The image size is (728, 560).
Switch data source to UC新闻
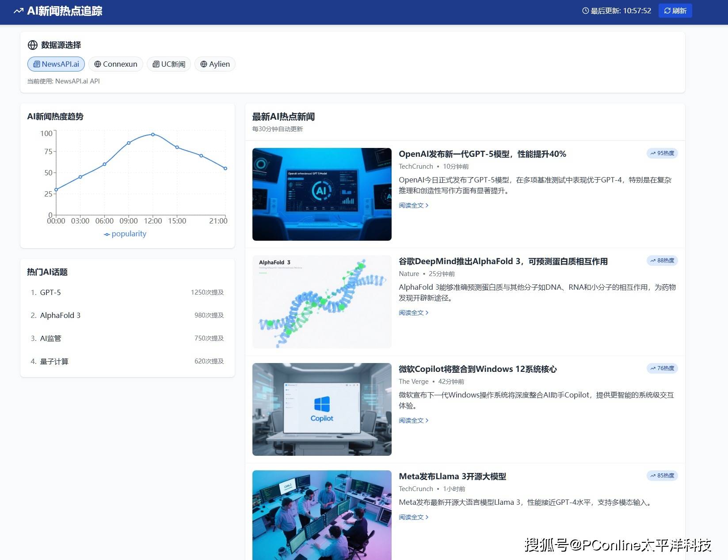click(x=169, y=64)
